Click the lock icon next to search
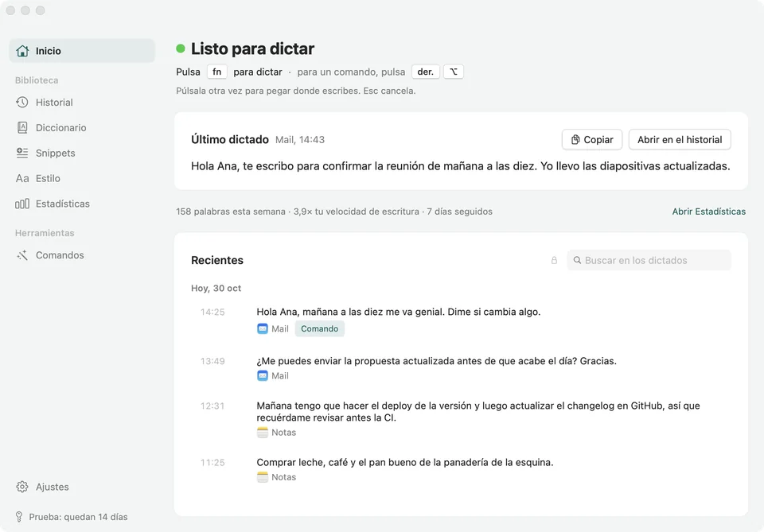Image resolution: width=764 pixels, height=532 pixels. 554,260
